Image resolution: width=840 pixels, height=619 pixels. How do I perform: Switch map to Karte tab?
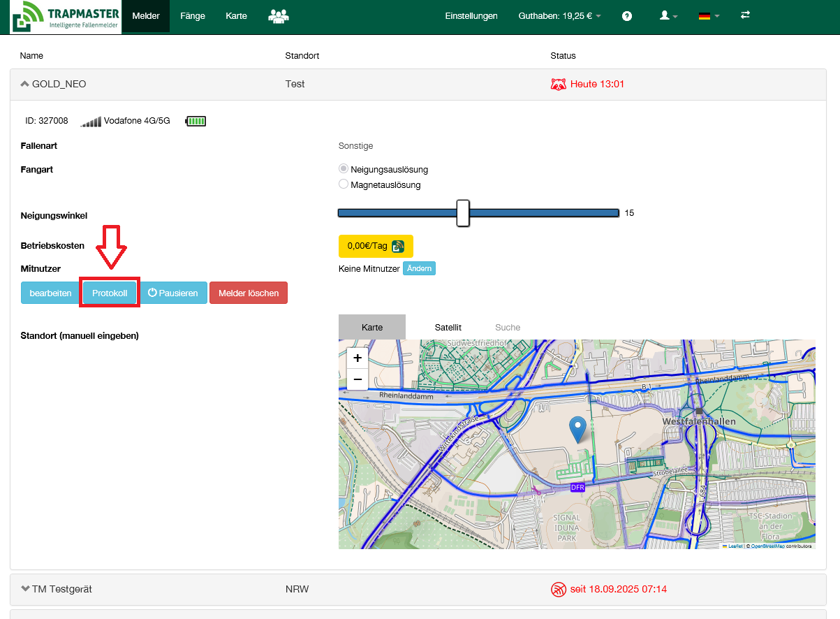pyautogui.click(x=372, y=327)
